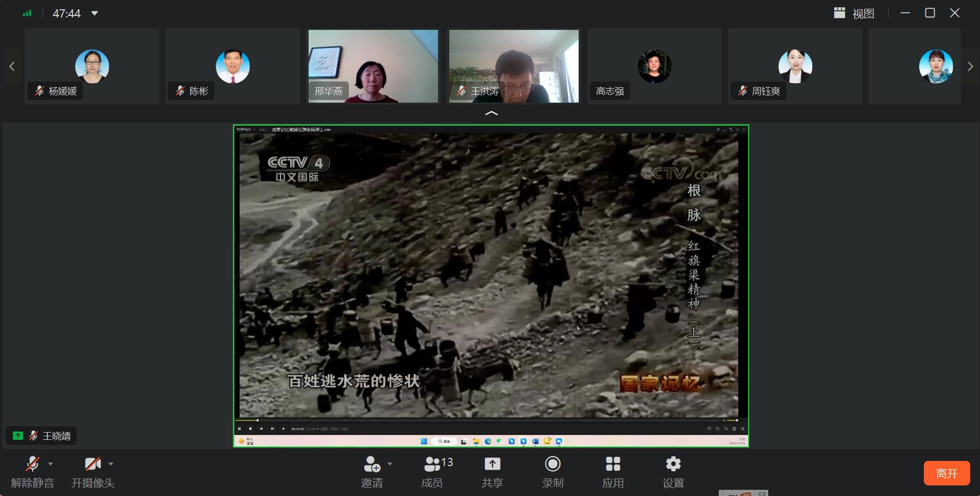Click next track button in shared PotPlayer
The height and width of the screenshot is (496, 980).
(273, 428)
